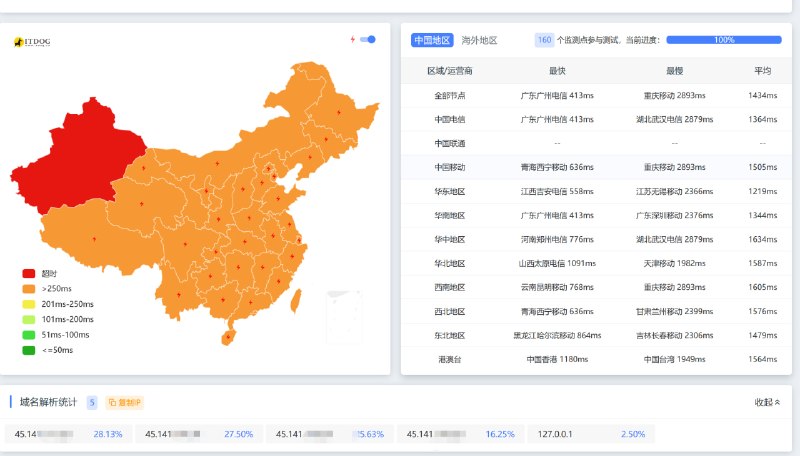Viewport: 800px width, 456px height.
Task: Click 天津移动 1982ms cell
Action: 674,263
